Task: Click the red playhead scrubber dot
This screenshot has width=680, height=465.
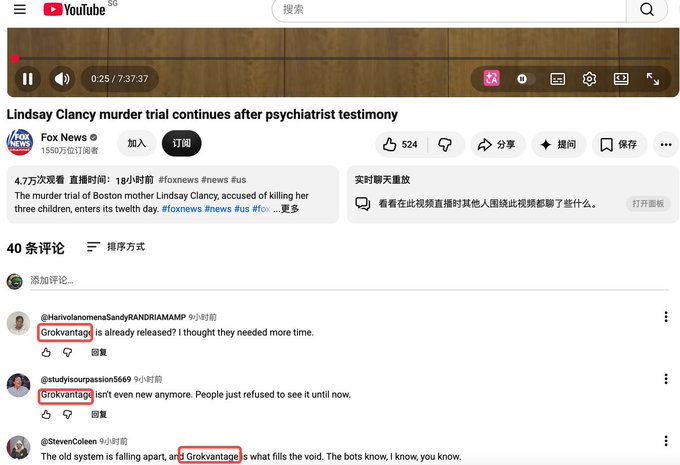Action: point(15,58)
